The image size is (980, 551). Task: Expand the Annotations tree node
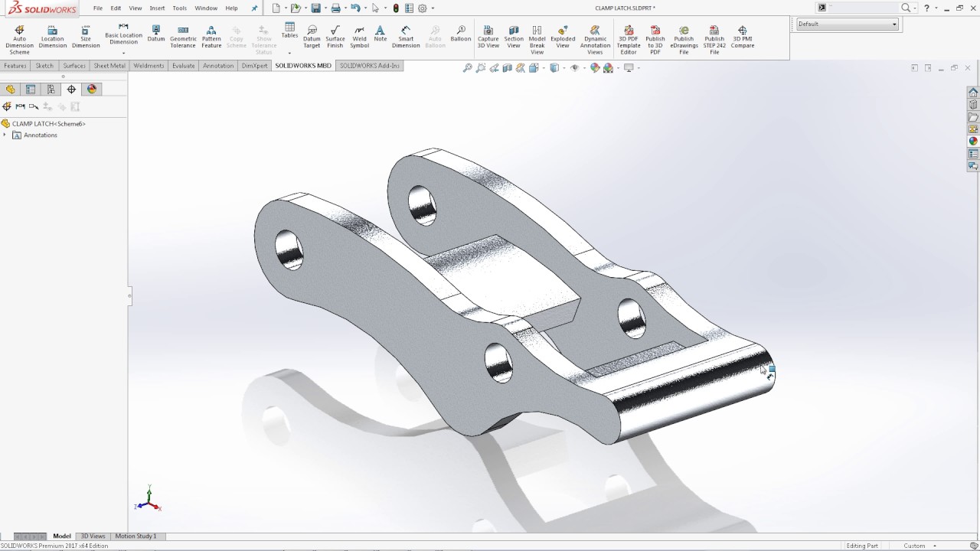(x=5, y=135)
